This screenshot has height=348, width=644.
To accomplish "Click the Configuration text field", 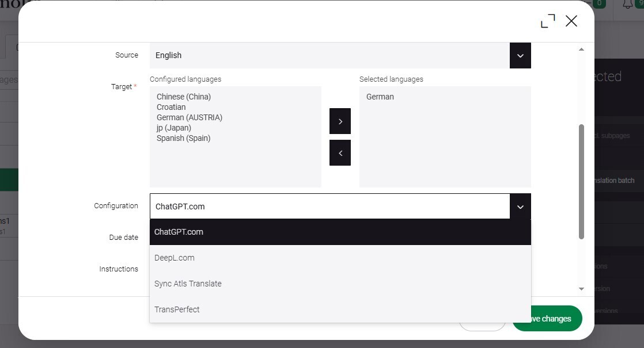I will pos(329,206).
